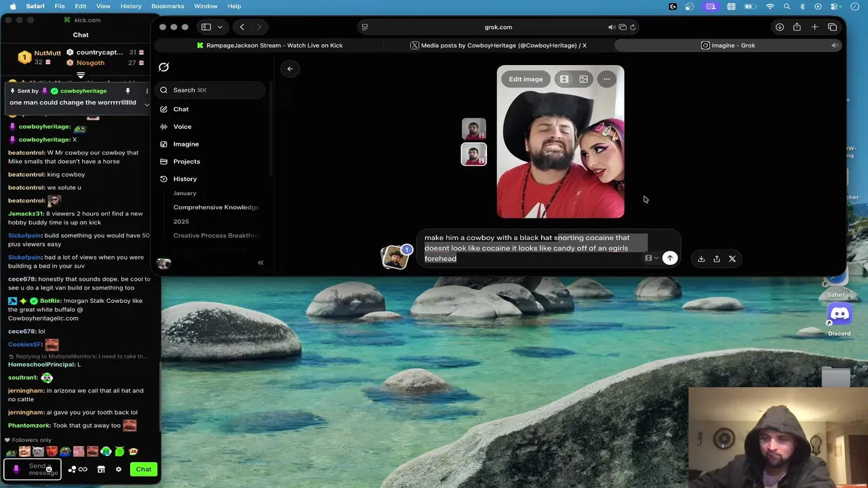Open Safari share button

(797, 27)
